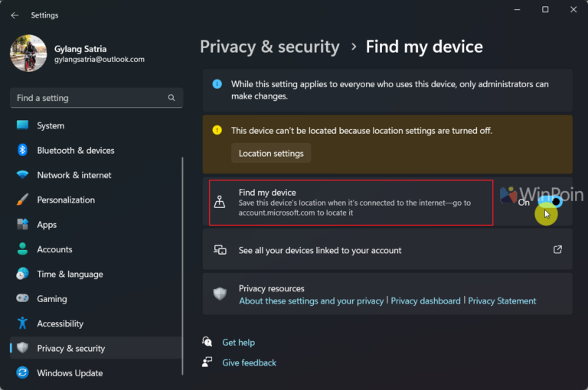This screenshot has height=390, width=588.
Task: Select Time & language label
Action: pyautogui.click(x=70, y=275)
